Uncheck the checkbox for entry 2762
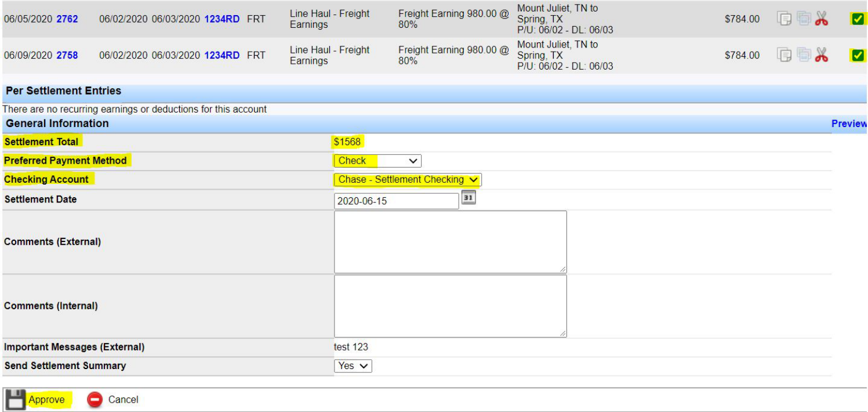This screenshot has height=412, width=868. click(858, 19)
